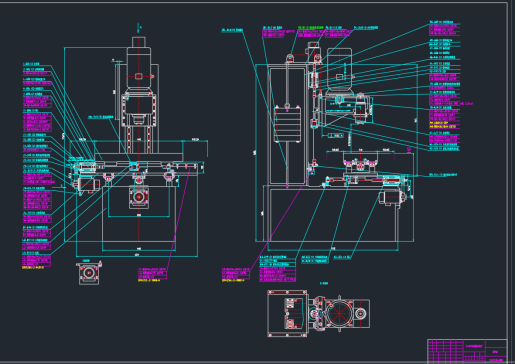This screenshot has height=364, width=515.
Task: Click the circular flange in the top plan view
Action: tap(339, 313)
